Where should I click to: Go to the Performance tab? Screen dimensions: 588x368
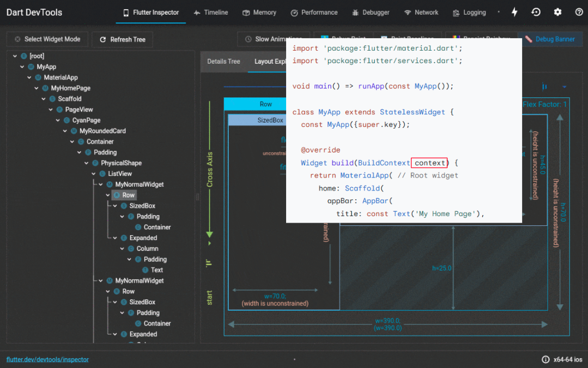(314, 13)
